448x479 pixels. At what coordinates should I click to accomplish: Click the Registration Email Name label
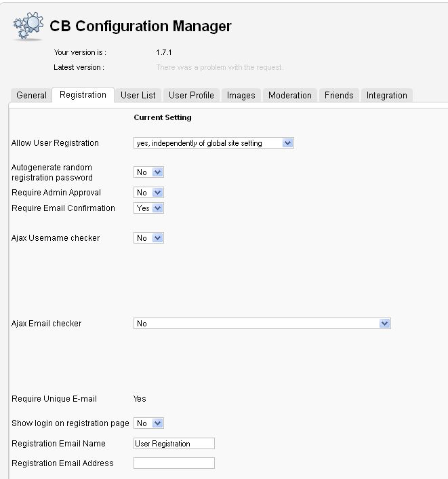click(x=58, y=444)
